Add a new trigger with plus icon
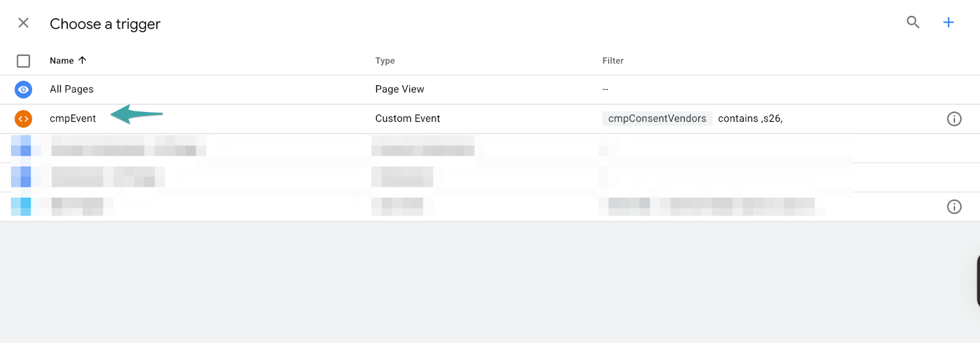Image resolution: width=980 pixels, height=343 pixels. [x=948, y=23]
